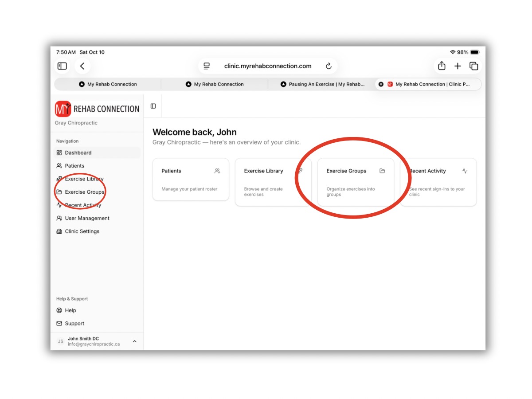
Task: Open page format menu icon in address bar
Action: 207,66
